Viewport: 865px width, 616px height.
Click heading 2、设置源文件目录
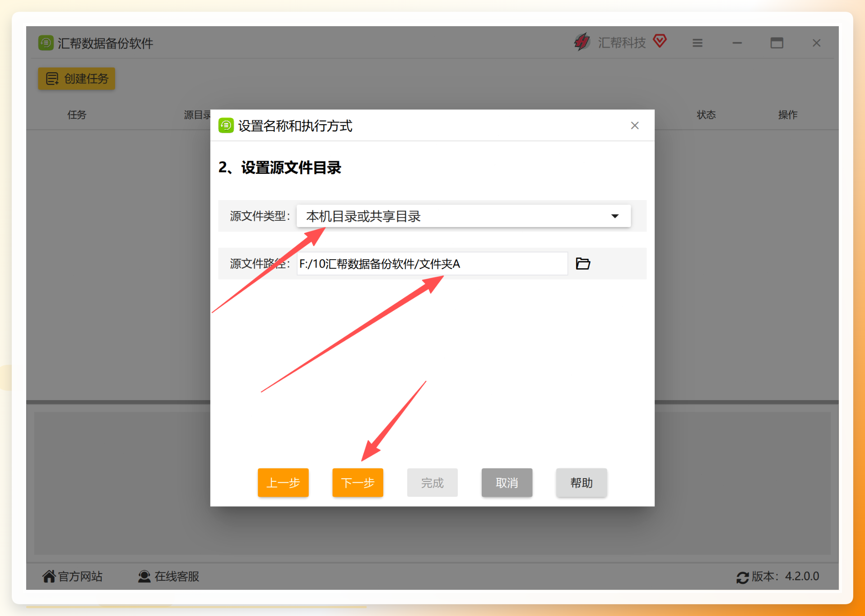click(280, 168)
